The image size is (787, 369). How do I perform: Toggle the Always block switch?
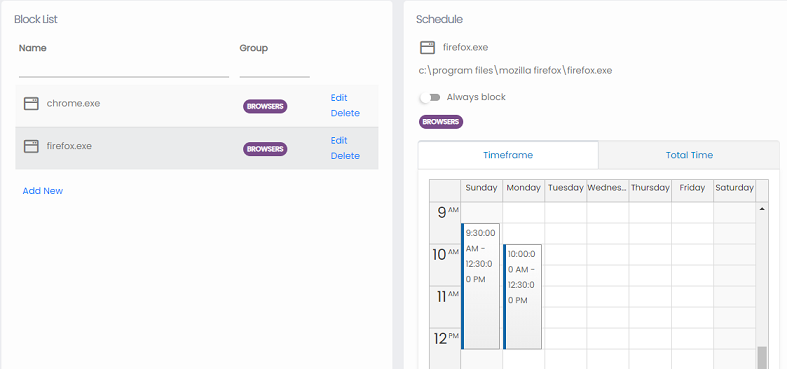point(430,97)
